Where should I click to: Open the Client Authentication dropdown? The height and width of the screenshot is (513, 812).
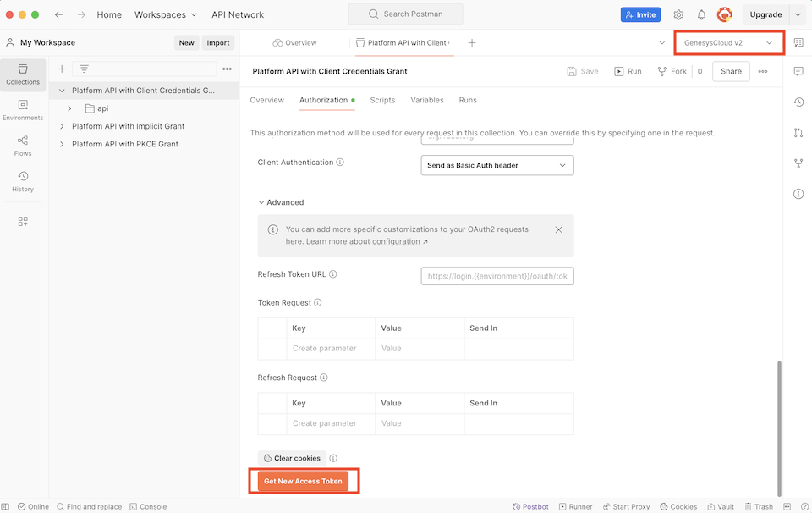pos(497,165)
